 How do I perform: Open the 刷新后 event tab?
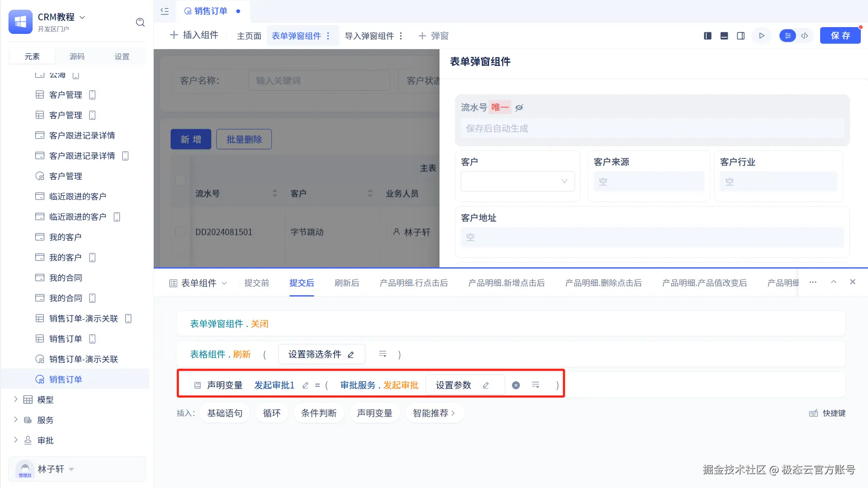click(x=347, y=283)
